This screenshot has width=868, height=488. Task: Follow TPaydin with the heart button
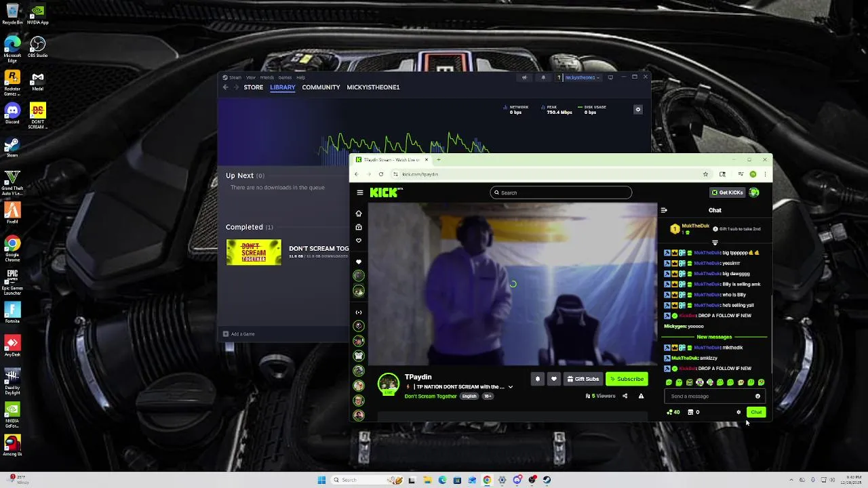[553, 379]
